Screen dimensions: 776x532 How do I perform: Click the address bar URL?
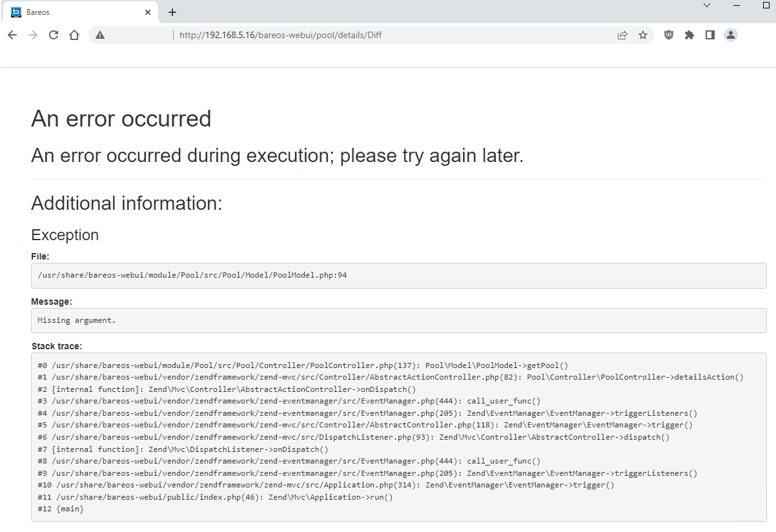(280, 36)
